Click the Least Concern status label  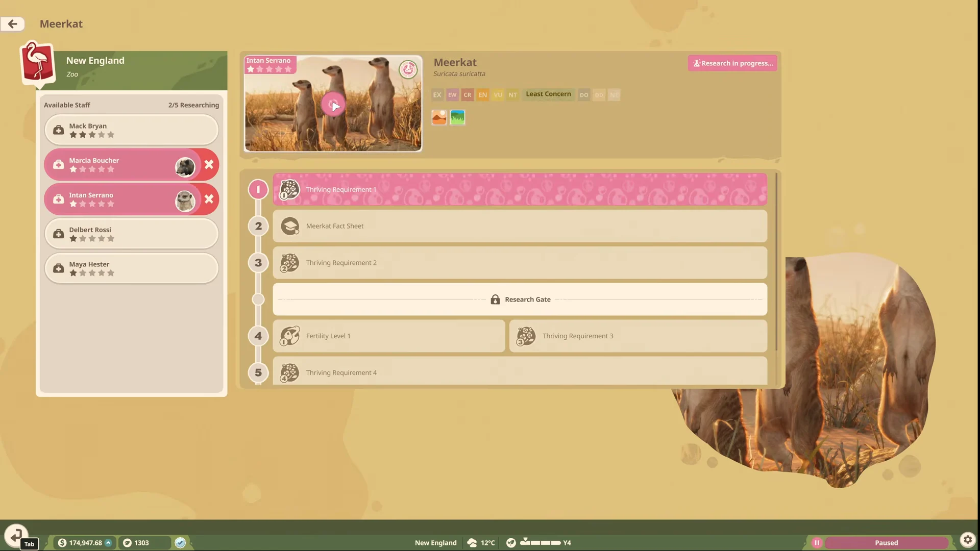[548, 94]
